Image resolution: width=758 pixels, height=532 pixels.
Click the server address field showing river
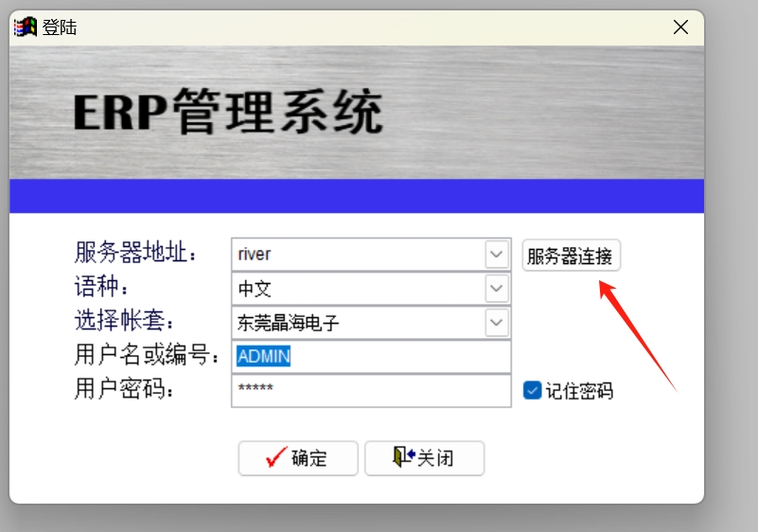coord(358,254)
